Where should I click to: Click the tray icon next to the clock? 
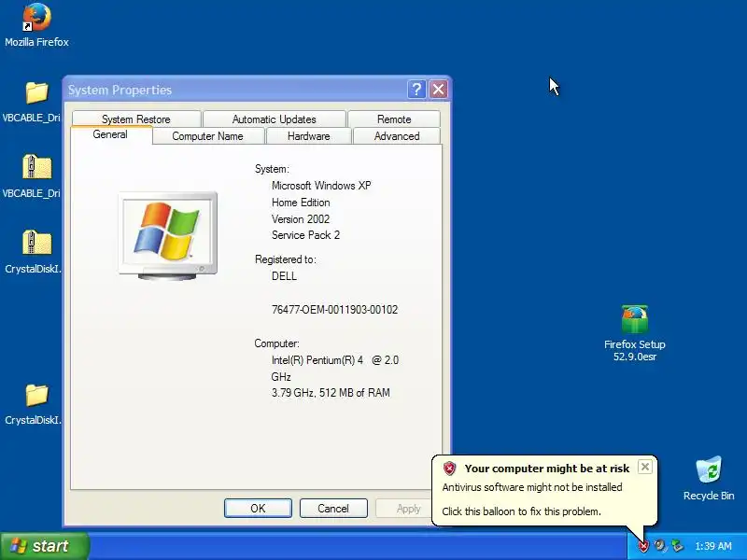(677, 546)
